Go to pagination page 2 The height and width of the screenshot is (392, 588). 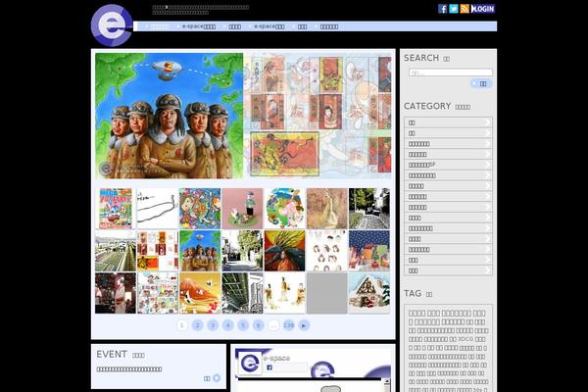click(197, 325)
